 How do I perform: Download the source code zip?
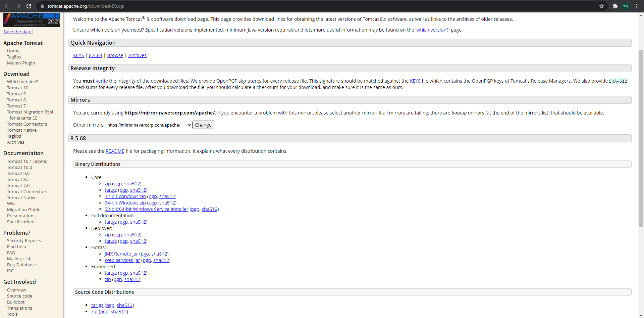pyautogui.click(x=94, y=312)
